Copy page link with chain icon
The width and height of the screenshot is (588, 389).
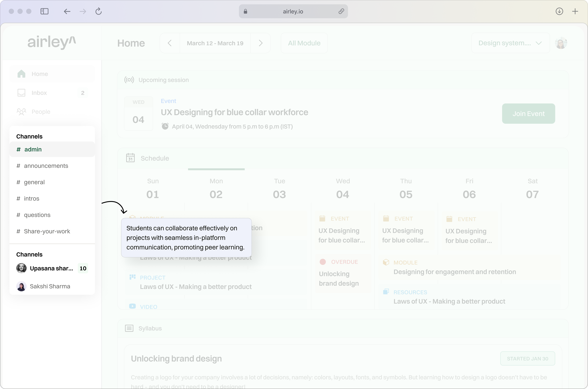(341, 11)
